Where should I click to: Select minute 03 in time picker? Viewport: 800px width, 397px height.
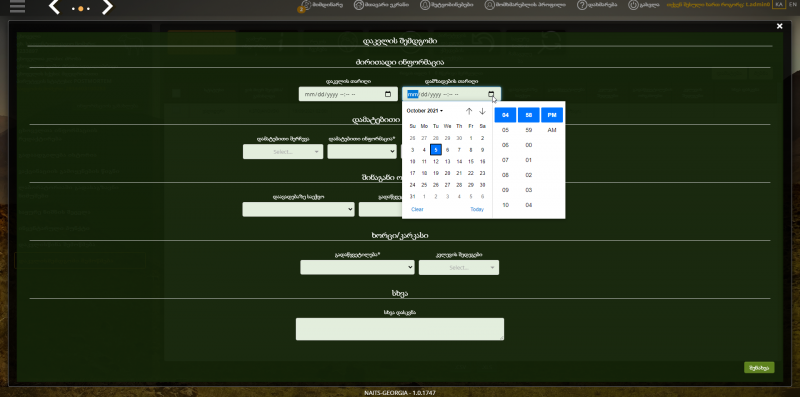(529, 190)
